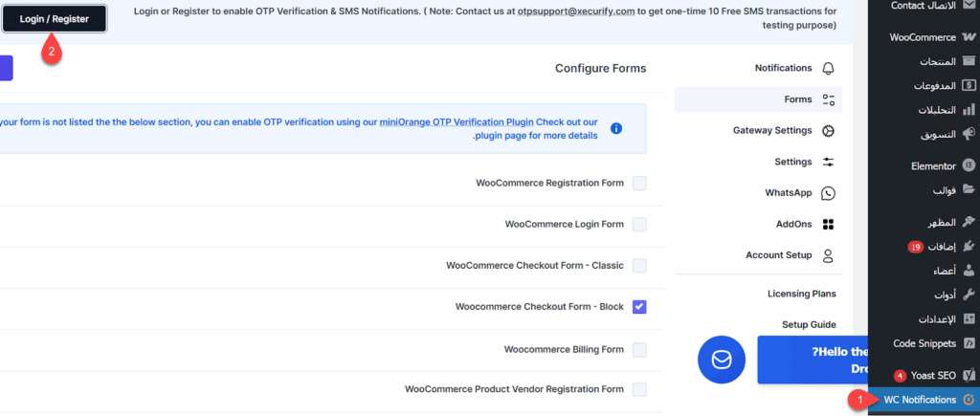
Task: Click the AddOns grid icon
Action: 828,225
